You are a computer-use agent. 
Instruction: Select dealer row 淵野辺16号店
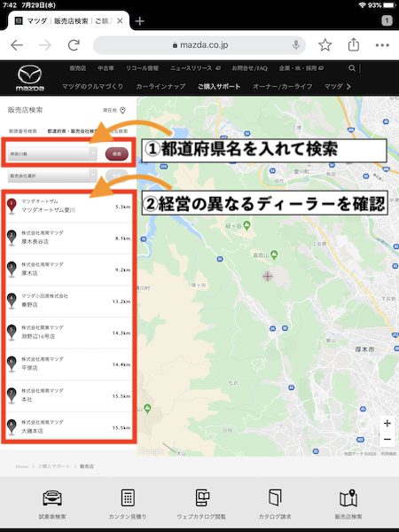point(69,332)
